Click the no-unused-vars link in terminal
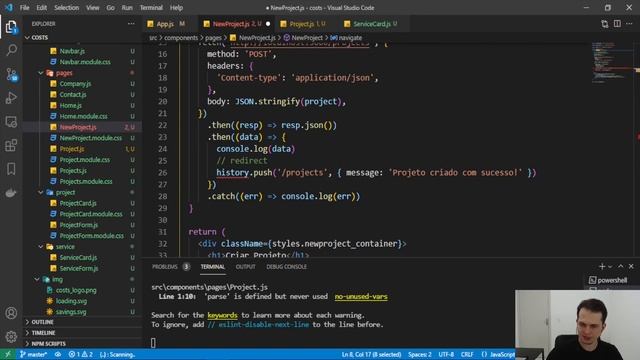The image size is (640, 360). [x=361, y=296]
